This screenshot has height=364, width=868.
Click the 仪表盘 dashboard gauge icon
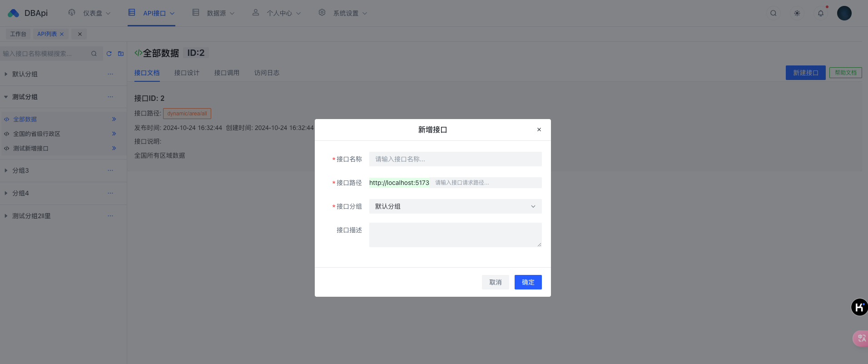[x=72, y=12]
